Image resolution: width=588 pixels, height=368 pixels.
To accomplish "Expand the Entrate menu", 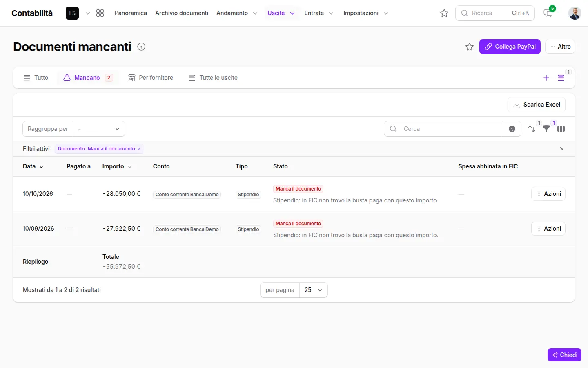I will coord(319,13).
